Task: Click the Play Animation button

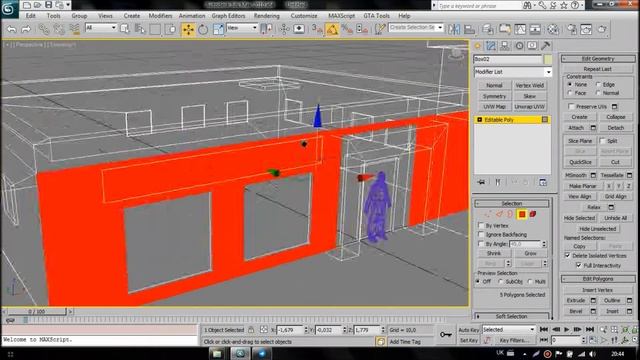Action: (567, 329)
